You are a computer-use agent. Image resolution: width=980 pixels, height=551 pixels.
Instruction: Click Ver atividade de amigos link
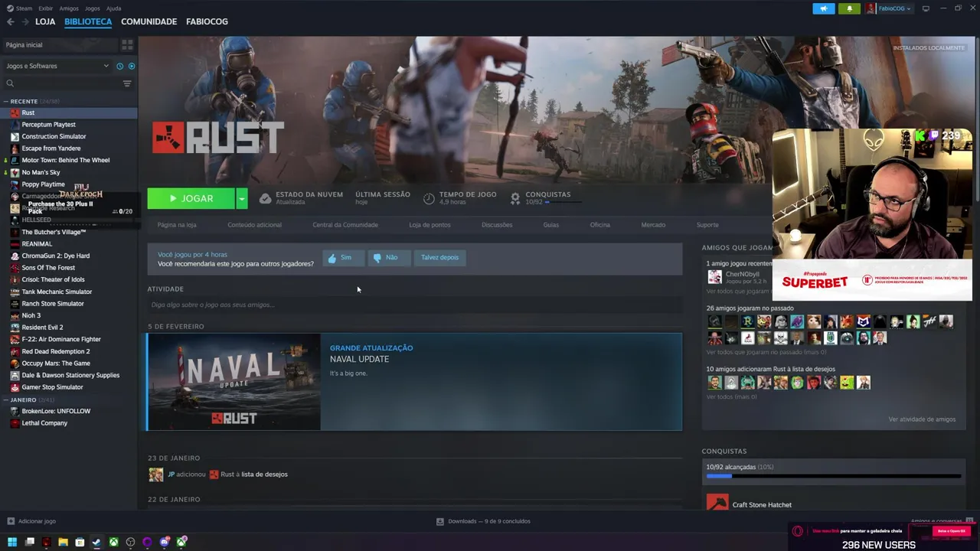click(x=922, y=419)
